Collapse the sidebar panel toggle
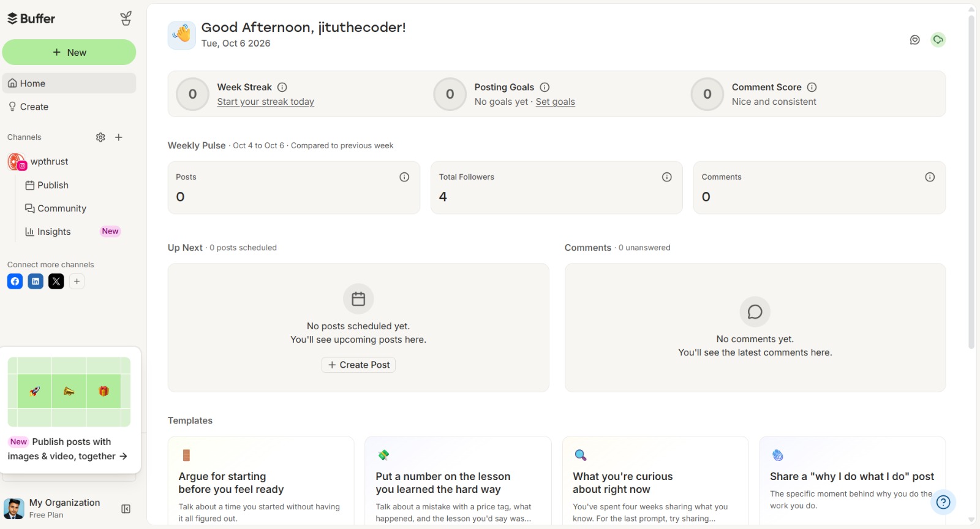Screen dimensions: 980x529 [126, 509]
